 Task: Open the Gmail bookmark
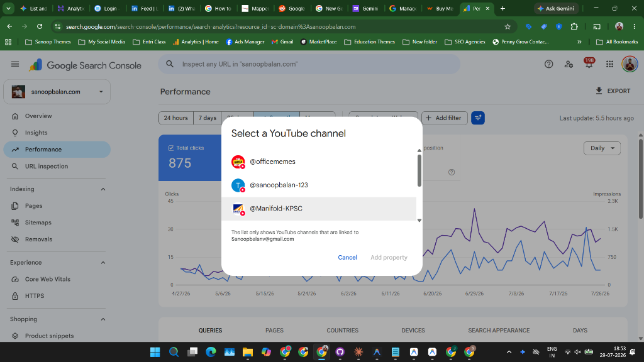click(282, 42)
